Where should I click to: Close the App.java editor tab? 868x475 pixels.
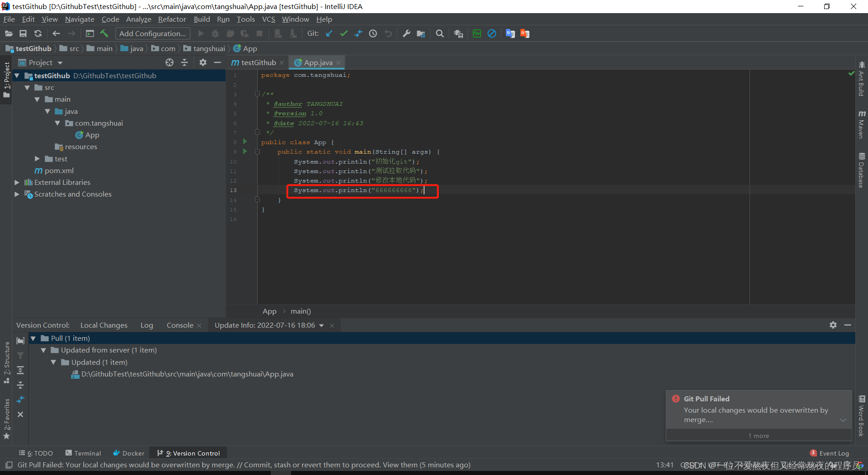coord(338,62)
